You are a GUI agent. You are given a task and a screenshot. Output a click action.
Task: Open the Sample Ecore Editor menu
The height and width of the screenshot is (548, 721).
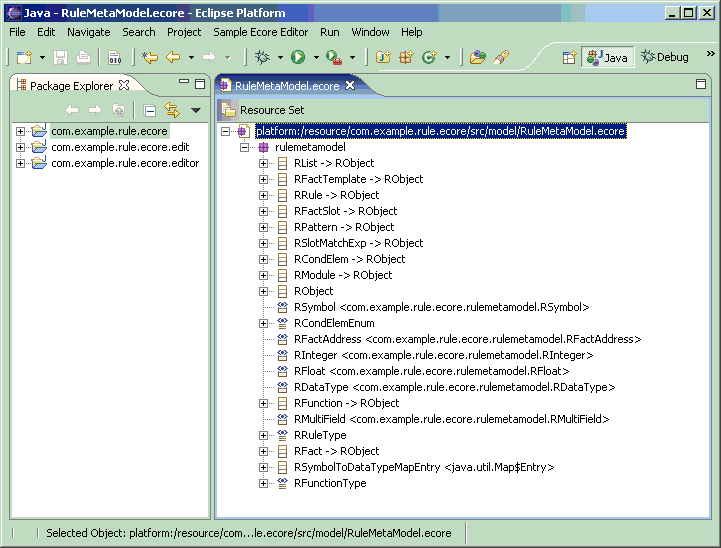click(260, 32)
